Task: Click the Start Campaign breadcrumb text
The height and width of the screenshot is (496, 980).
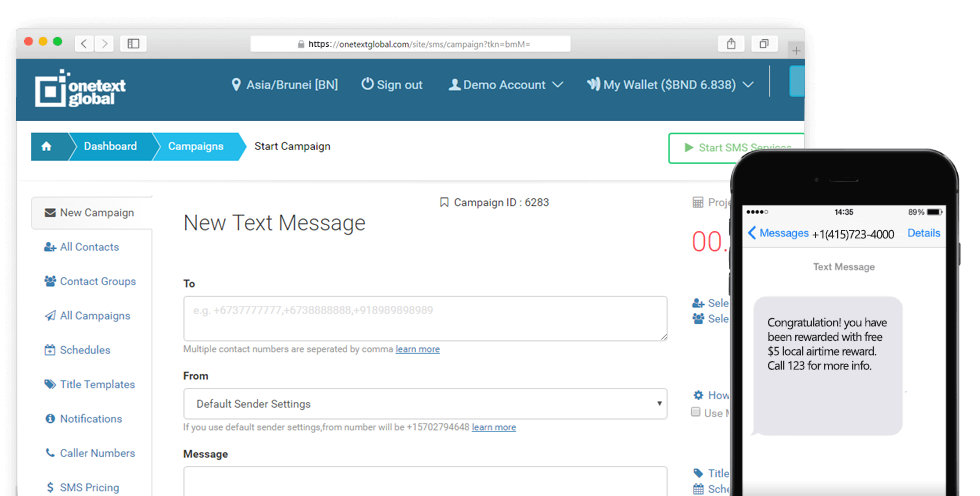Action: click(292, 146)
